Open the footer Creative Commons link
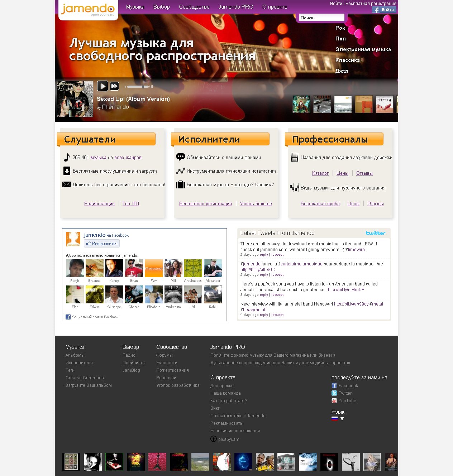Viewport: 453px width, 476px height. [85, 378]
